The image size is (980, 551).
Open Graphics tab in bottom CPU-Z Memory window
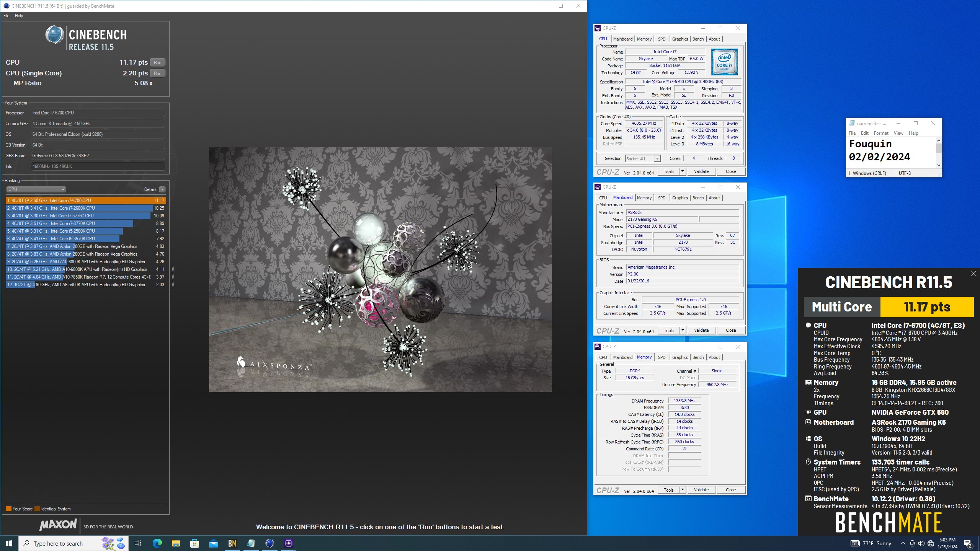click(x=680, y=357)
